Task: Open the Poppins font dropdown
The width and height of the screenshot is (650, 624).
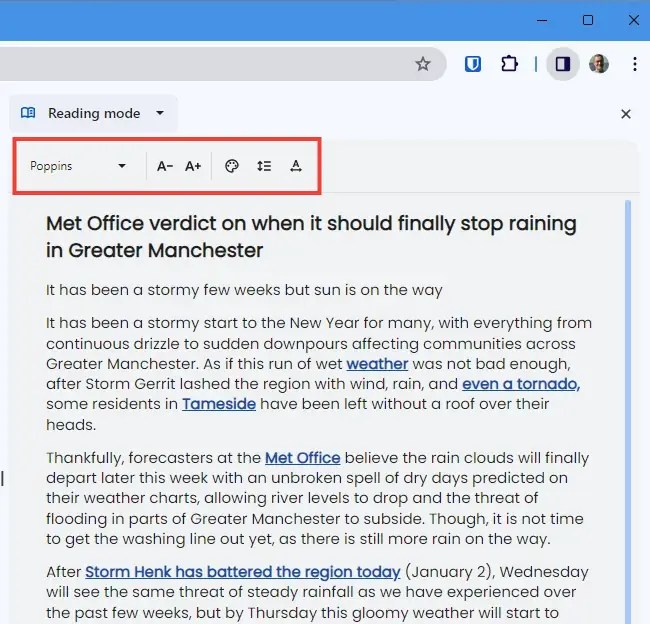Action: point(78,166)
